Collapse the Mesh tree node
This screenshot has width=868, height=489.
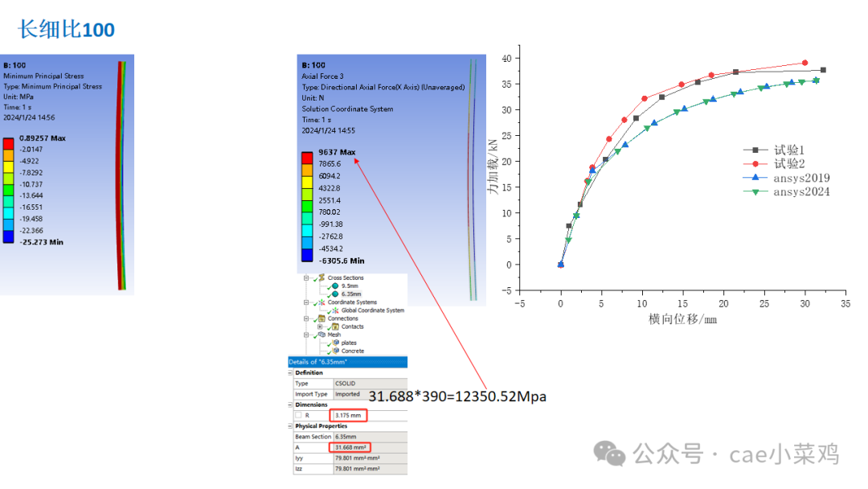pos(306,335)
